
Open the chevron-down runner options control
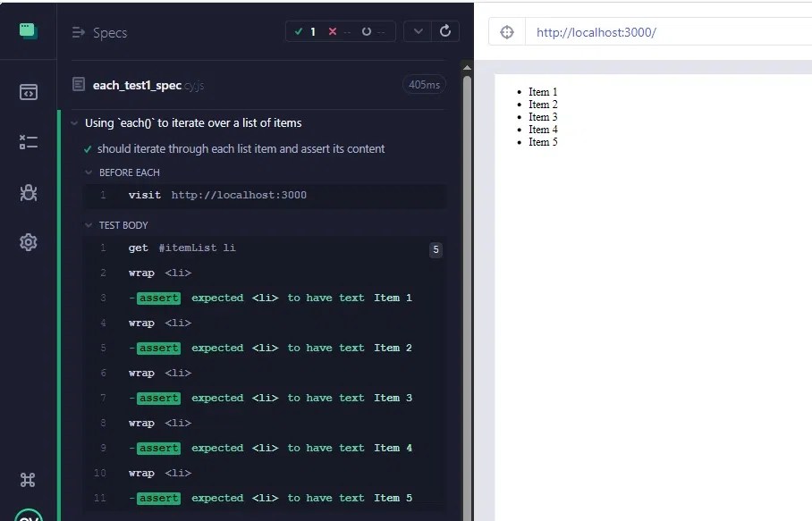(417, 30)
